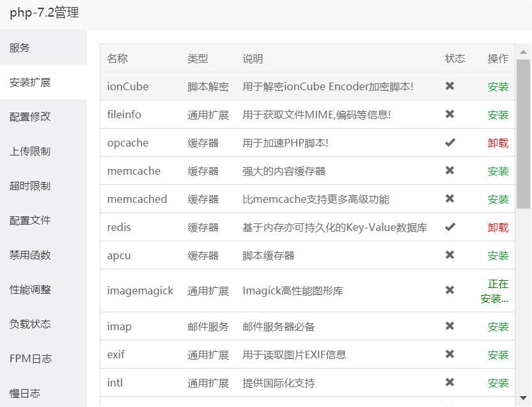Switch to 禁用函数 tab
The image size is (532, 407).
tap(43, 255)
